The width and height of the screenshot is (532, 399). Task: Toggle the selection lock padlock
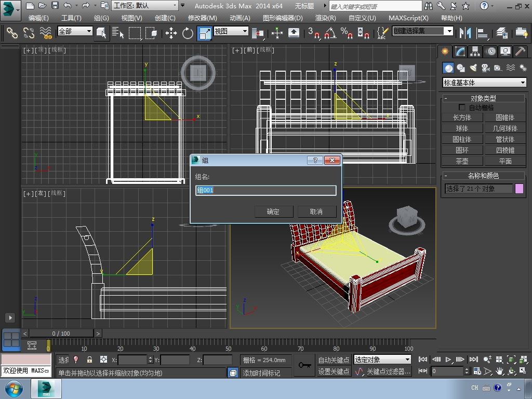(89, 360)
